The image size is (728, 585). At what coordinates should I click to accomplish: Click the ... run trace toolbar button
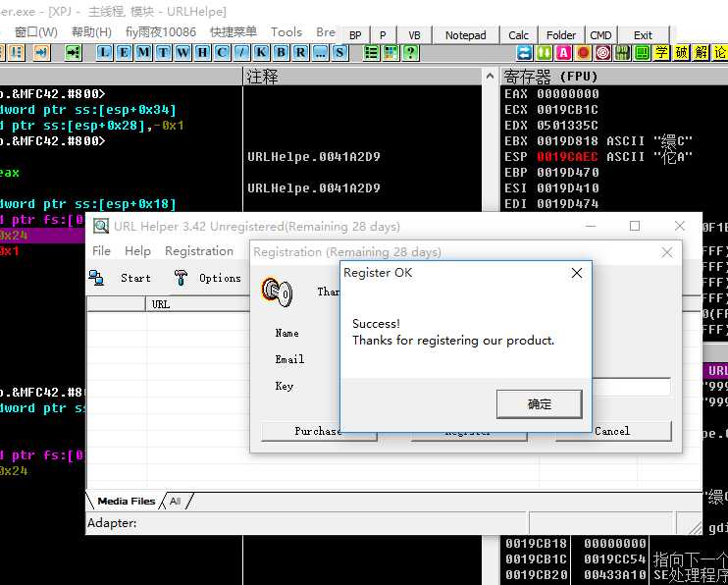321,52
